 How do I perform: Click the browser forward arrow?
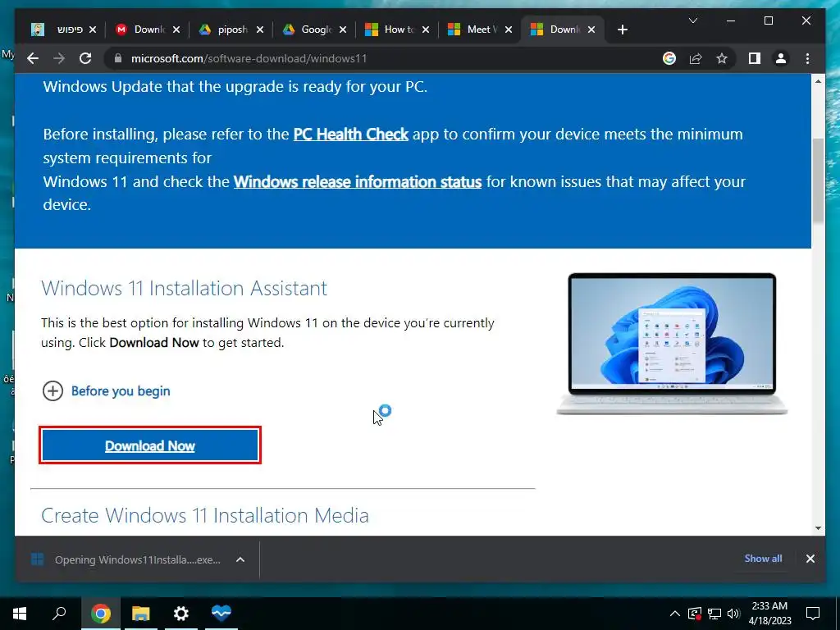click(x=59, y=58)
